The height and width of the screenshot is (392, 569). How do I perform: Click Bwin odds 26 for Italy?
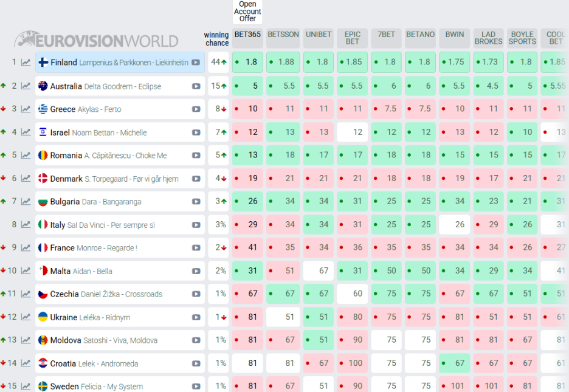click(454, 224)
